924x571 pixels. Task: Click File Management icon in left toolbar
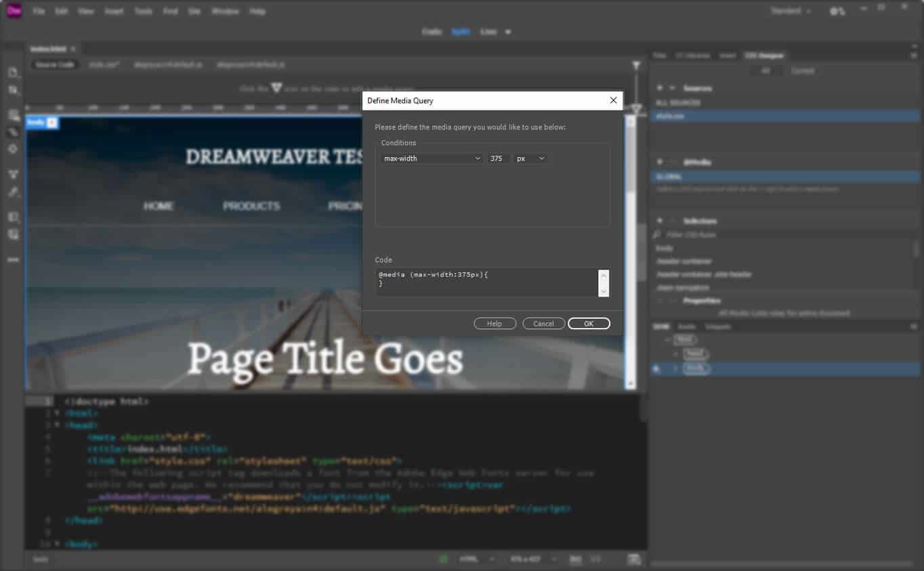(x=13, y=90)
